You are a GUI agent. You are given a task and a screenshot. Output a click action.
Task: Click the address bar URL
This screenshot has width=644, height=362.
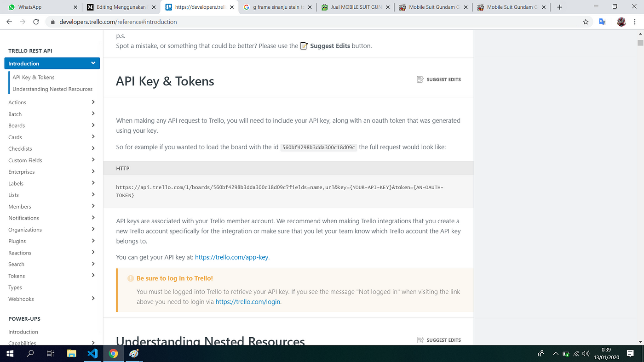click(x=118, y=22)
